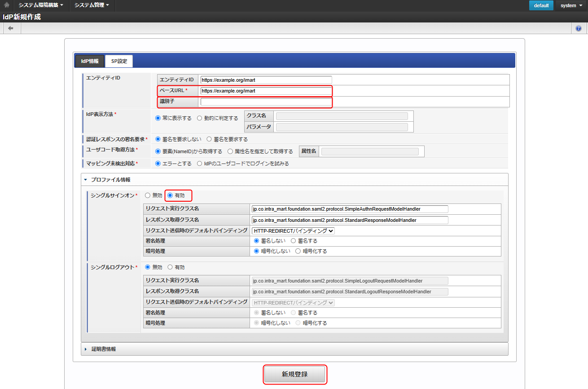Click the home icon in the top bar
The width and height of the screenshot is (588, 389).
pyautogui.click(x=6, y=5)
